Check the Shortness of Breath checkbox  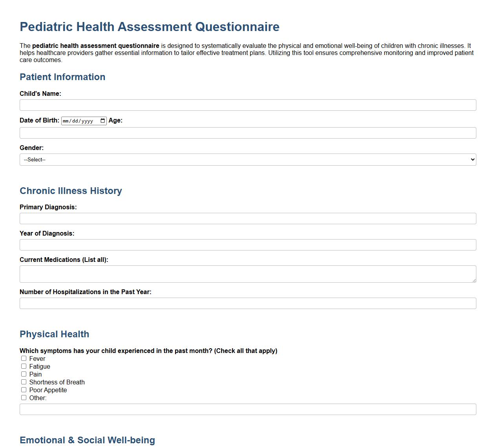[24, 382]
